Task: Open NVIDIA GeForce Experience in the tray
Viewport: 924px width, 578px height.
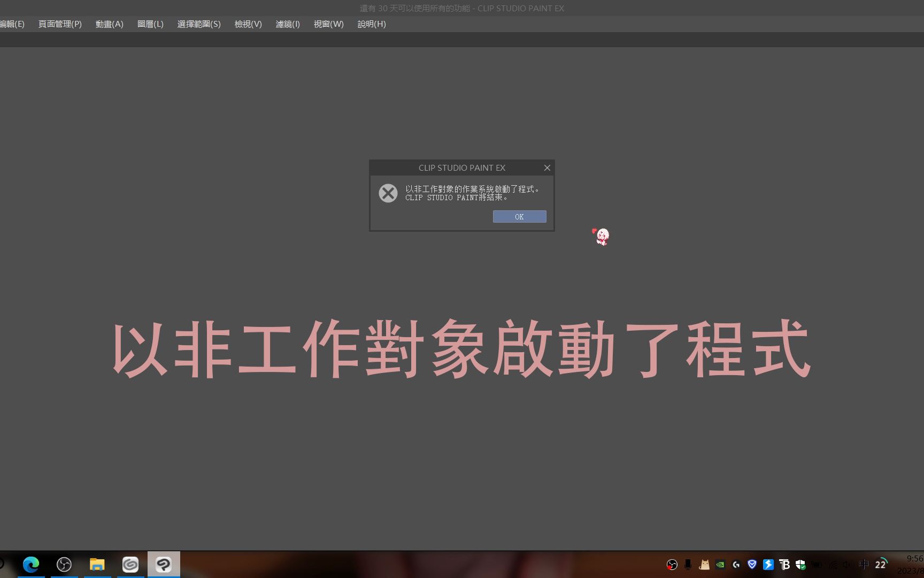Action: click(720, 565)
